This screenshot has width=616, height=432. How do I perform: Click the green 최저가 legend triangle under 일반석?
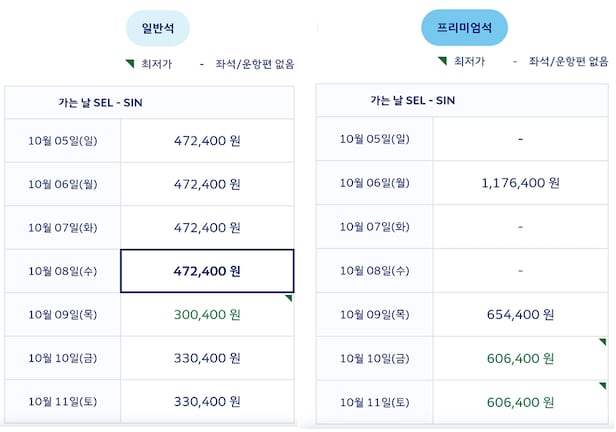tap(130, 63)
